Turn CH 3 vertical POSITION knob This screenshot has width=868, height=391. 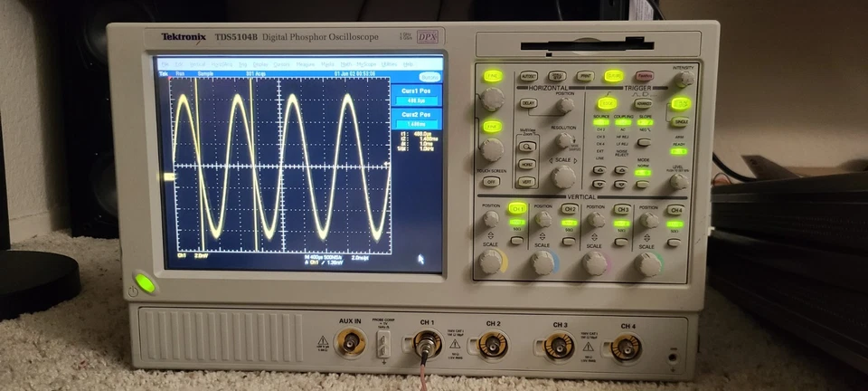(x=596, y=220)
